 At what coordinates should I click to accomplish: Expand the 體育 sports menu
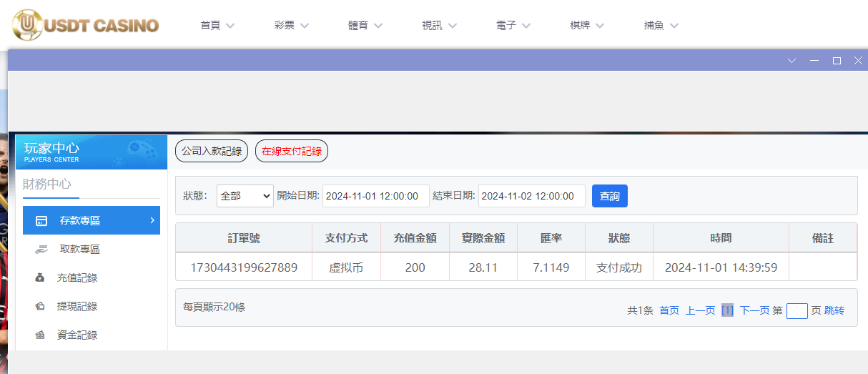(365, 26)
